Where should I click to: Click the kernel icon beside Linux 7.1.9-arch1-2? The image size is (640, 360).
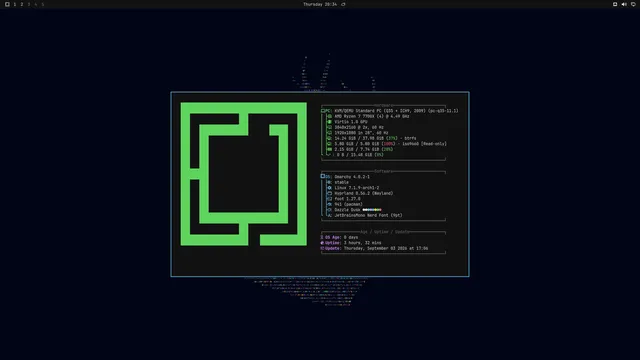pyautogui.click(x=329, y=188)
